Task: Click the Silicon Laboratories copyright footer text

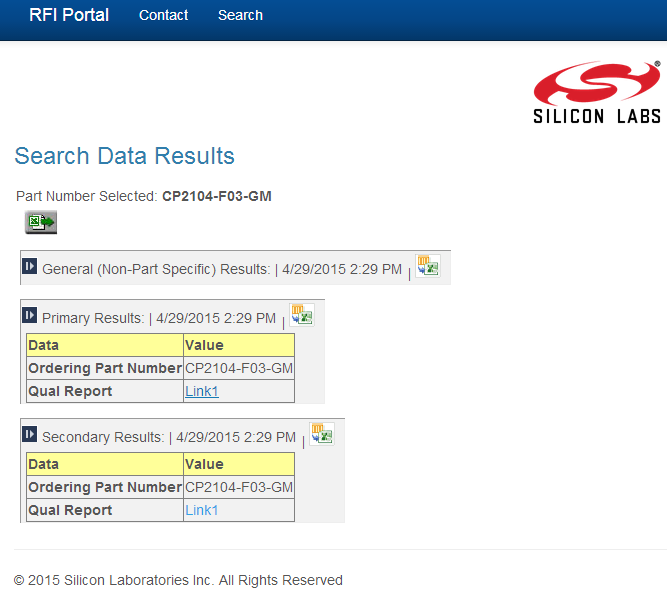Action: point(178,580)
